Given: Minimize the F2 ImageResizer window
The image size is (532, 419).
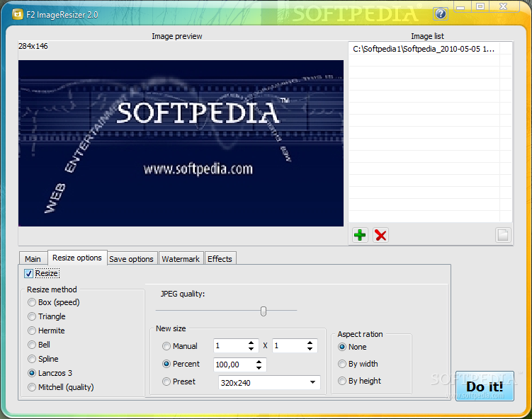Looking at the screenshot, I should (x=460, y=7).
